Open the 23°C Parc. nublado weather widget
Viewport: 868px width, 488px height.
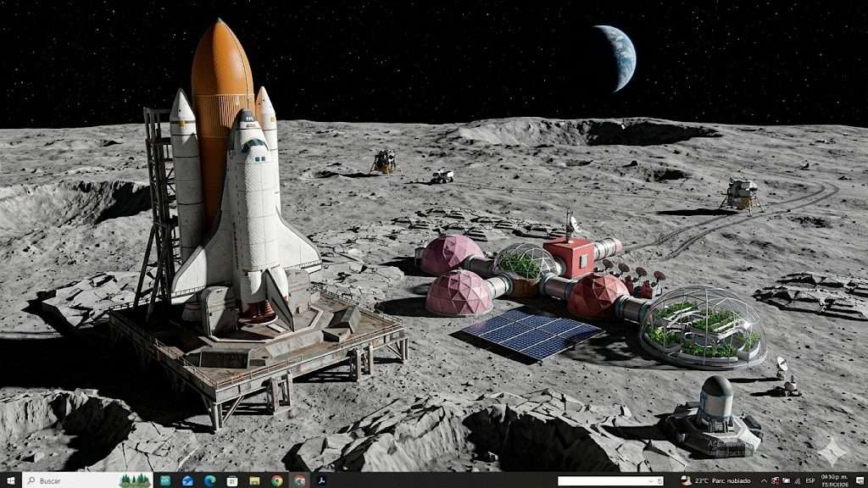(x=715, y=480)
